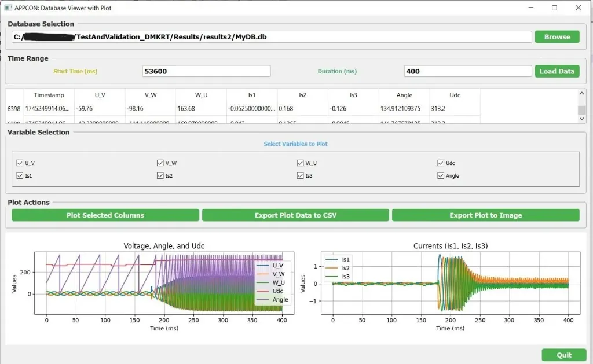Click the cell with value 0.168
Viewport: 593px width, 364px height.
pos(302,108)
